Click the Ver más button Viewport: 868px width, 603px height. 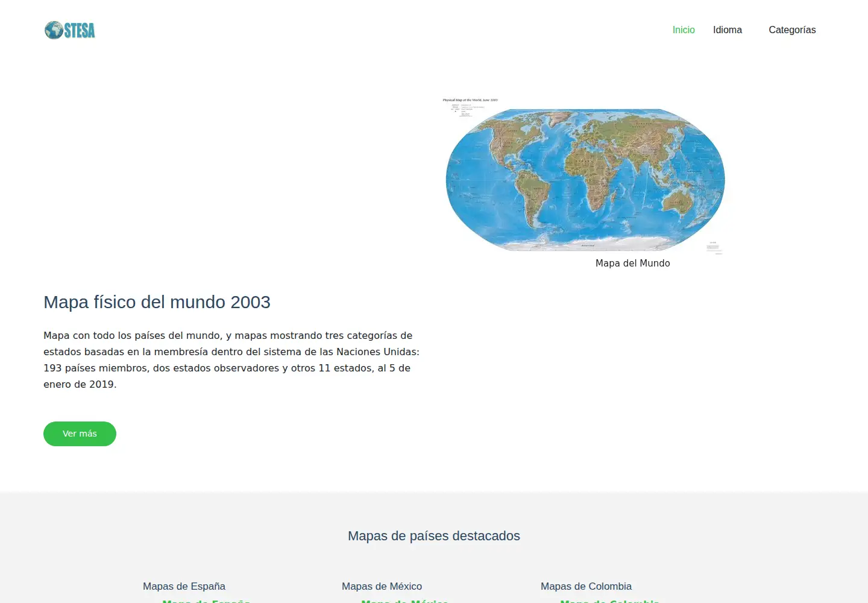80,434
